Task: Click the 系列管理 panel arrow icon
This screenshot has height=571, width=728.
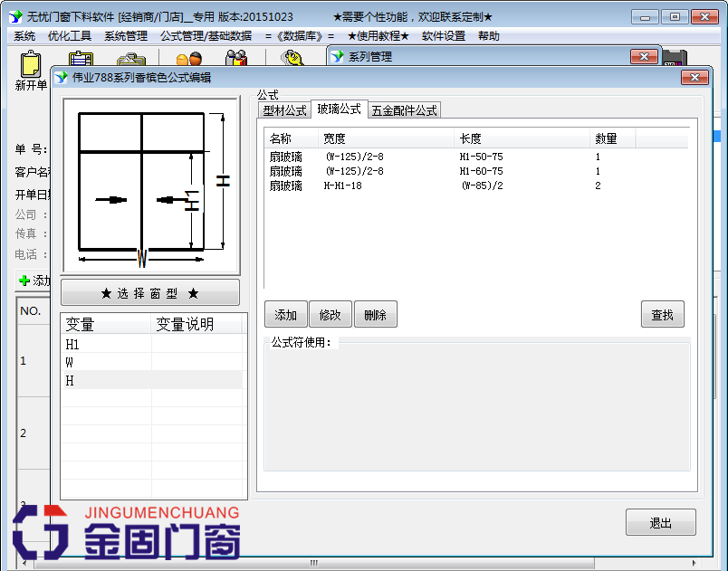Action: pyautogui.click(x=337, y=55)
